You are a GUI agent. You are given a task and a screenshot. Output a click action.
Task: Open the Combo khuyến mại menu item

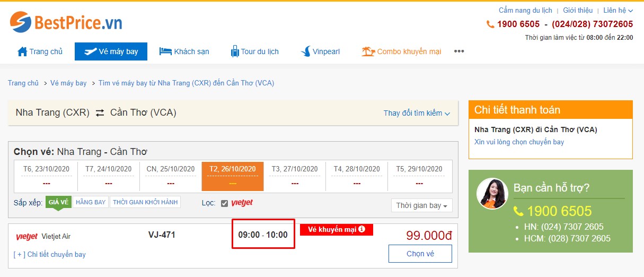click(x=401, y=51)
